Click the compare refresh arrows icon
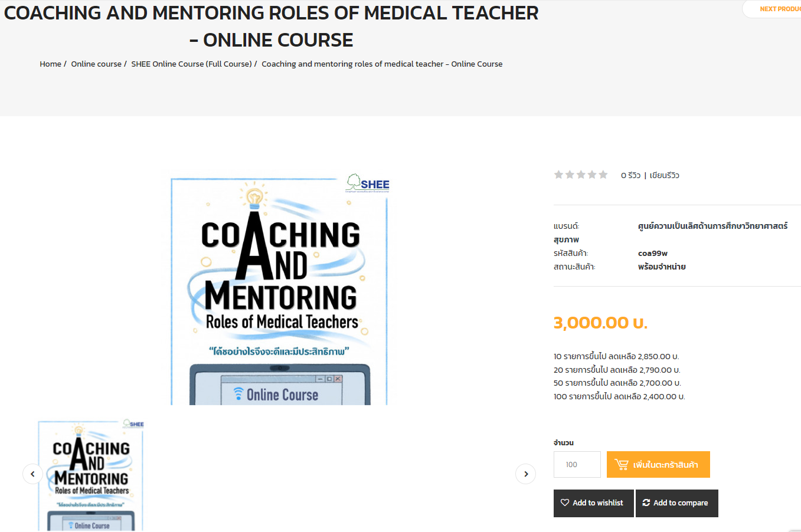The height and width of the screenshot is (532, 801). (646, 503)
